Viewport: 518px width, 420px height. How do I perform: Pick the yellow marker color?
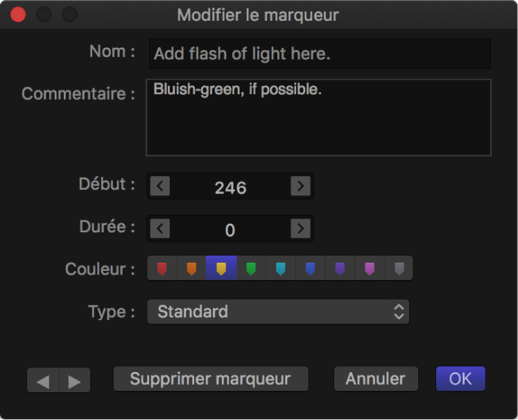point(221,268)
